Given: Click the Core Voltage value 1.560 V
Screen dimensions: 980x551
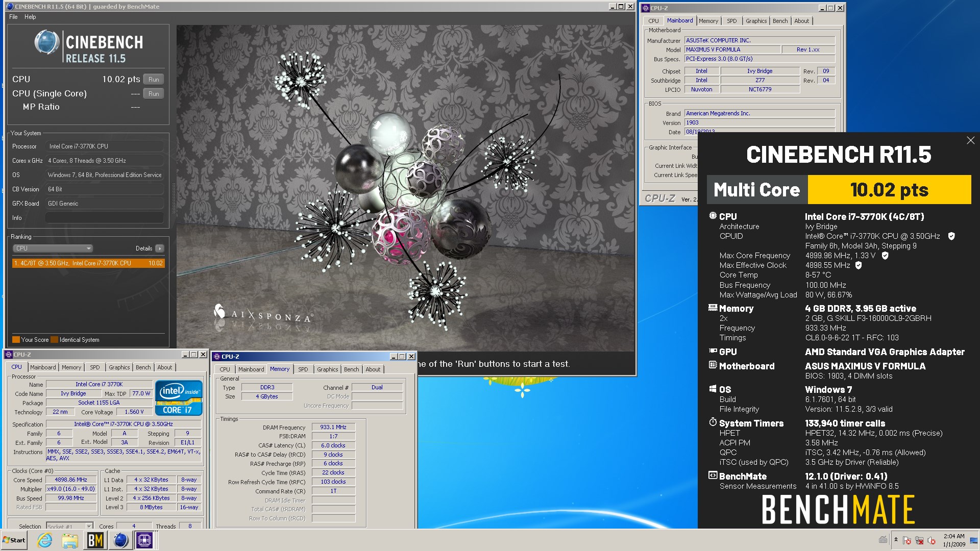Looking at the screenshot, I should coord(134,412).
